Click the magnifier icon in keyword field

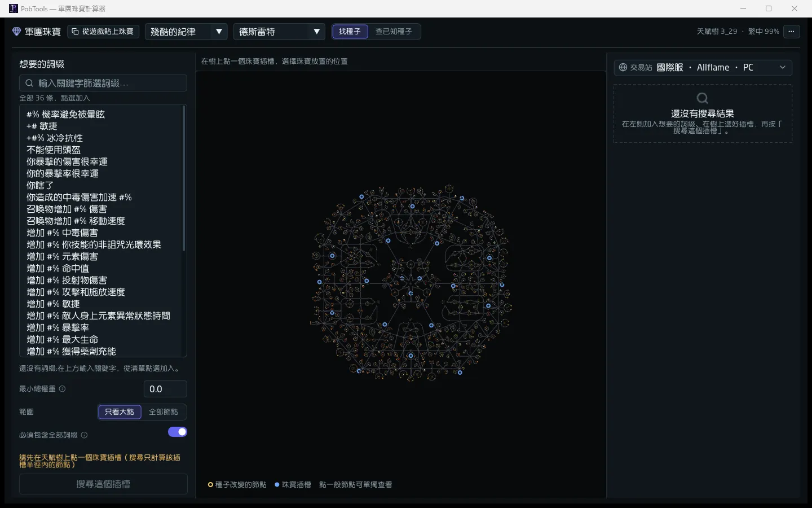pyautogui.click(x=29, y=83)
